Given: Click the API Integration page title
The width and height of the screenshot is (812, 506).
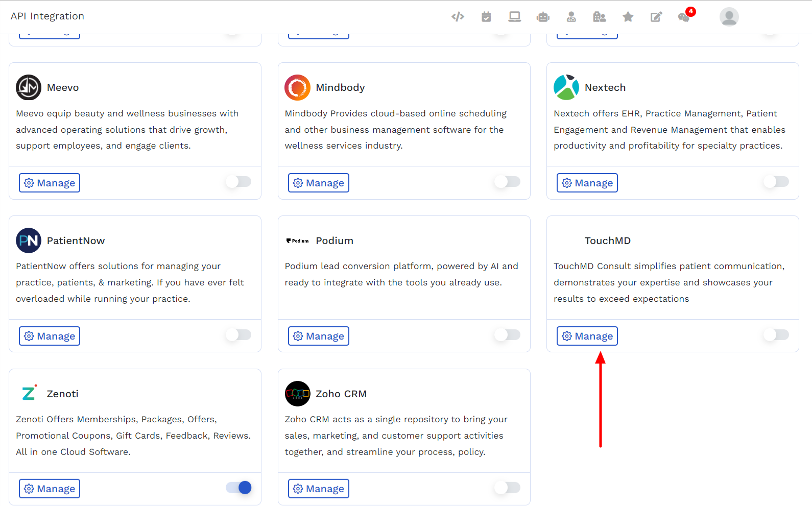Looking at the screenshot, I should [x=47, y=16].
